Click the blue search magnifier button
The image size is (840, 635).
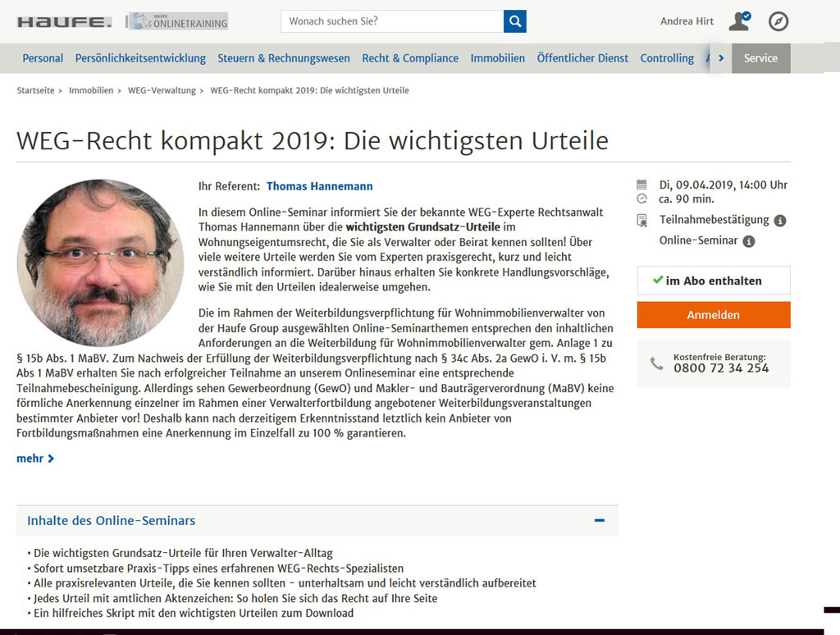[x=515, y=21]
